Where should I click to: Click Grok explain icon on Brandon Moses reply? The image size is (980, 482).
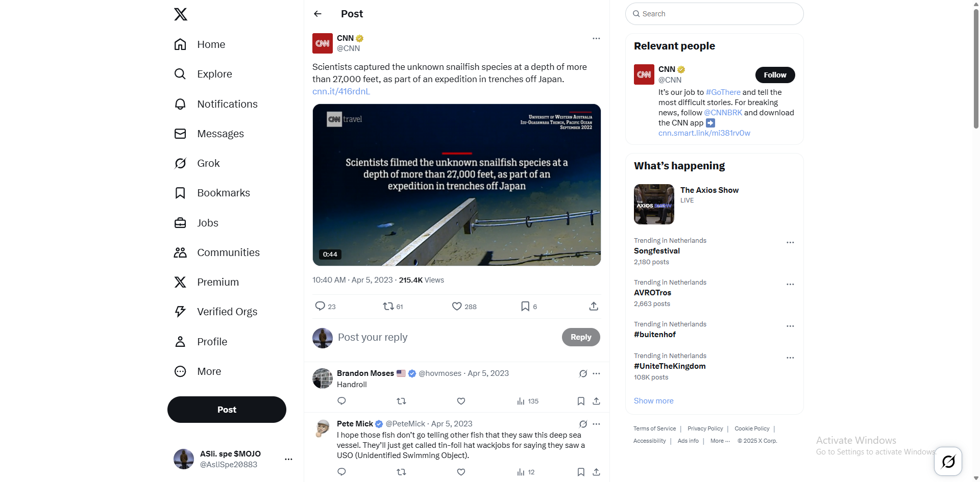pyautogui.click(x=583, y=373)
